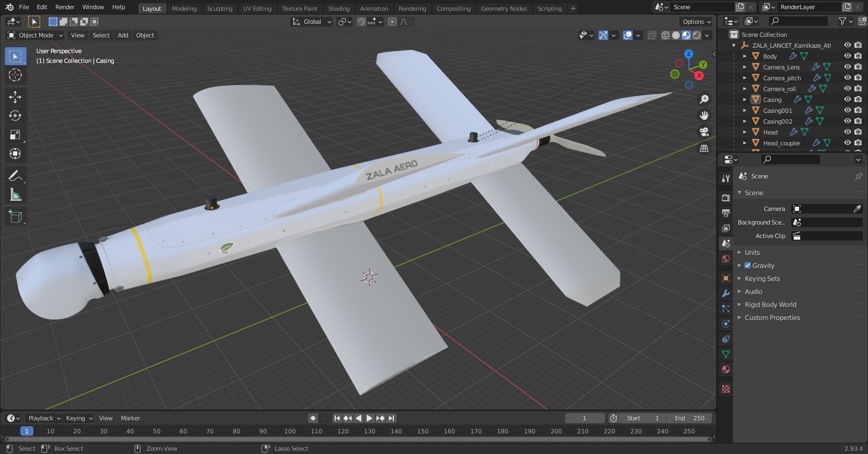868x454 pixels.
Task: Open the Keying dropdown in timeline
Action: (79, 418)
